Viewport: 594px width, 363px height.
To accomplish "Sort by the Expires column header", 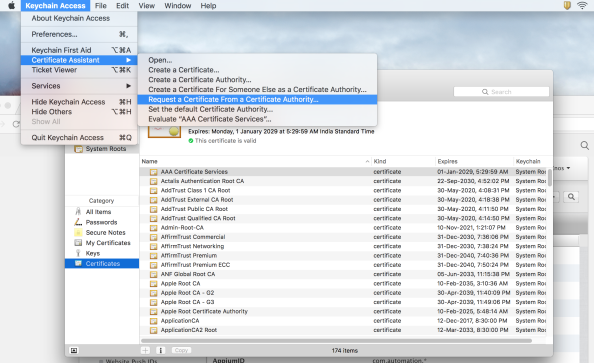I will (474, 161).
